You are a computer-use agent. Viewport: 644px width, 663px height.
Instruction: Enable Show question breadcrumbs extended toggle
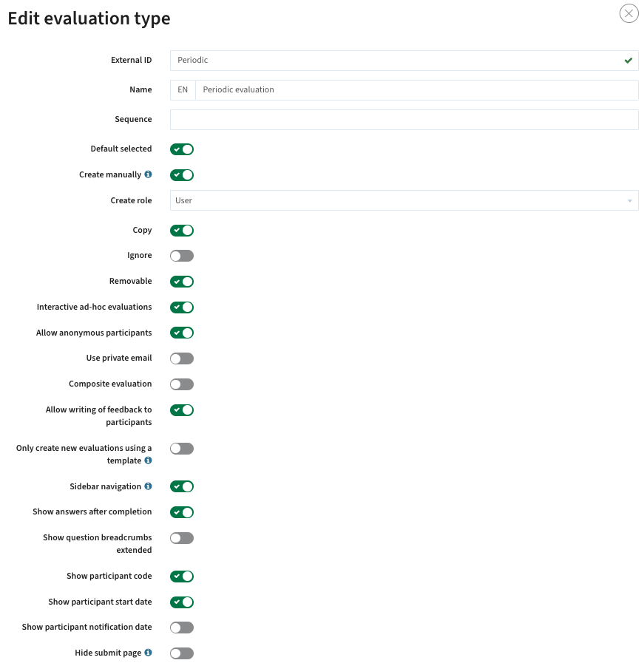pos(182,538)
